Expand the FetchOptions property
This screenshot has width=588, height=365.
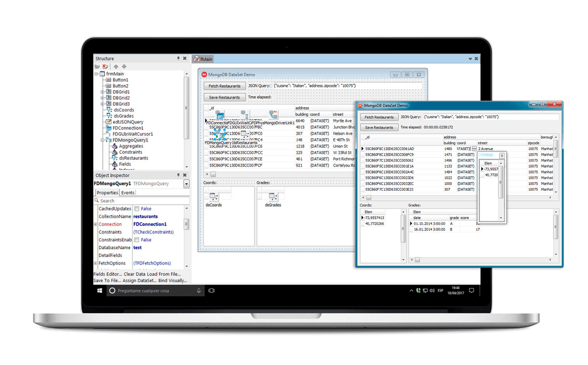tap(95, 263)
